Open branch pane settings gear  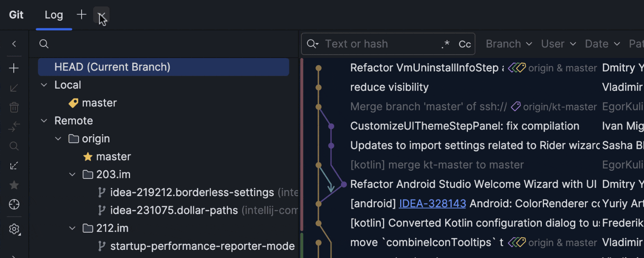pos(14,229)
